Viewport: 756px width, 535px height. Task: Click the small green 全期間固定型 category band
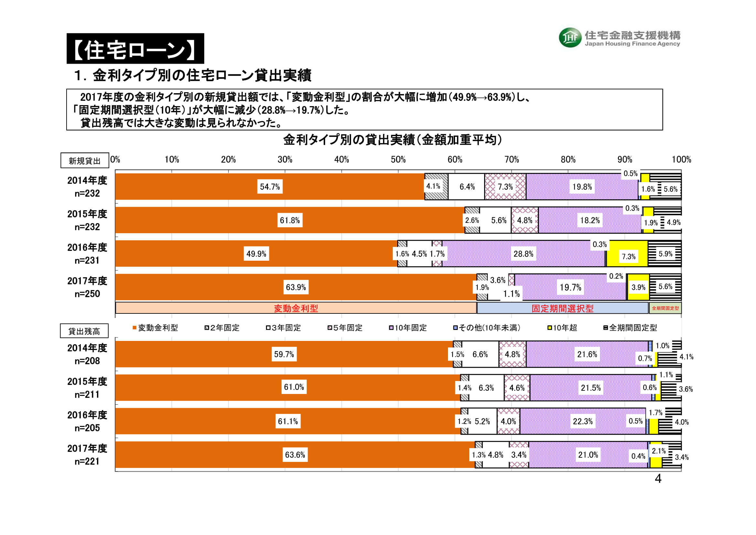(665, 308)
